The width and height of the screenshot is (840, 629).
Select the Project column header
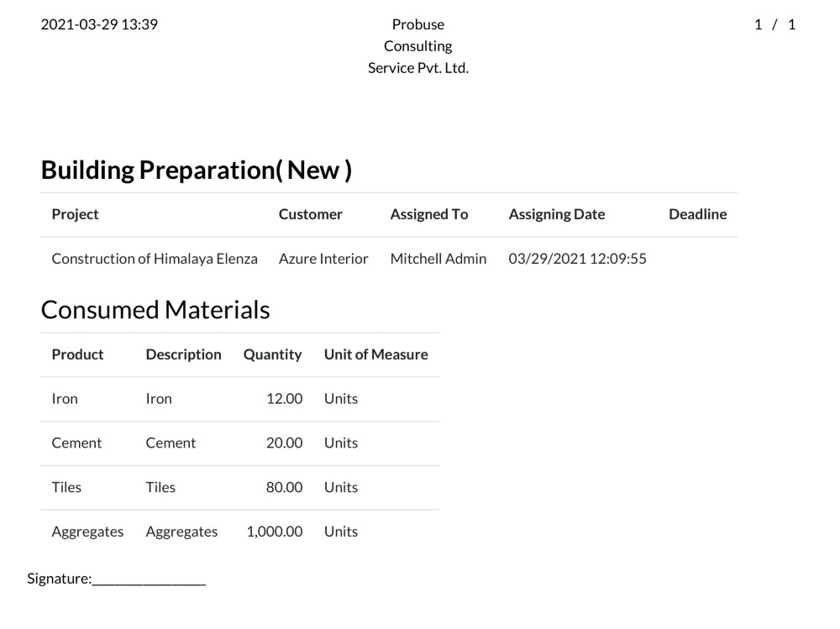click(75, 214)
